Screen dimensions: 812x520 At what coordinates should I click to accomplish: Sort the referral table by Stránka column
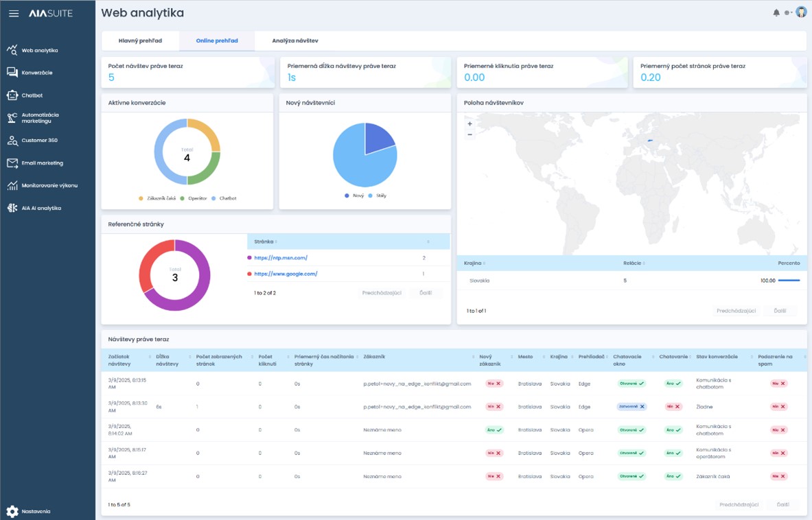pyautogui.click(x=265, y=241)
